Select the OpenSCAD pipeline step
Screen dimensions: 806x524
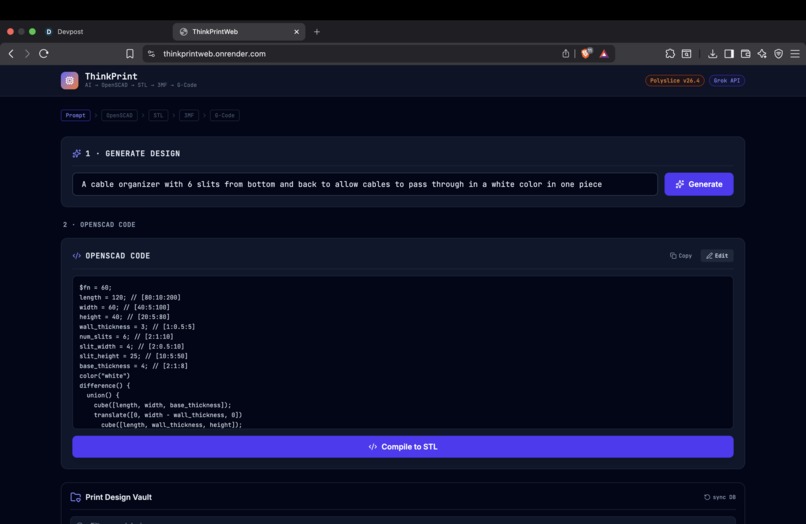119,115
